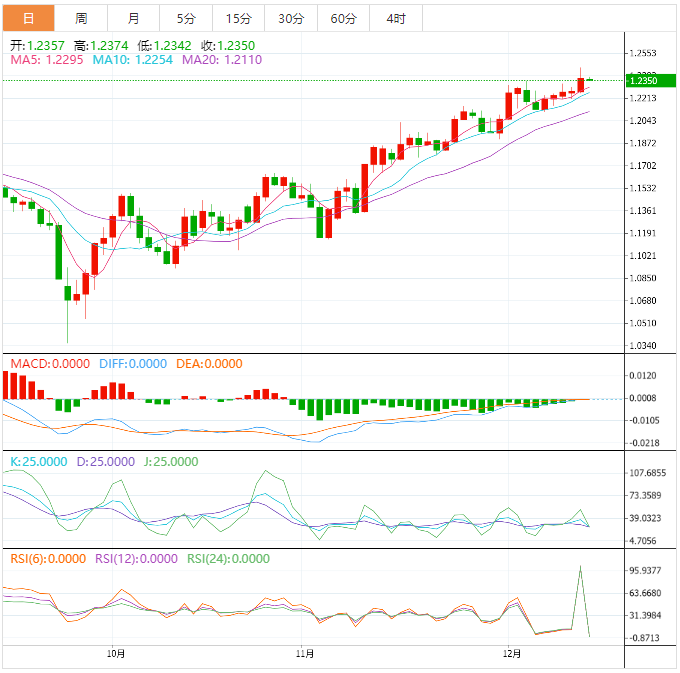
Task: Switch to the 月 monthly tab
Action: [134, 18]
